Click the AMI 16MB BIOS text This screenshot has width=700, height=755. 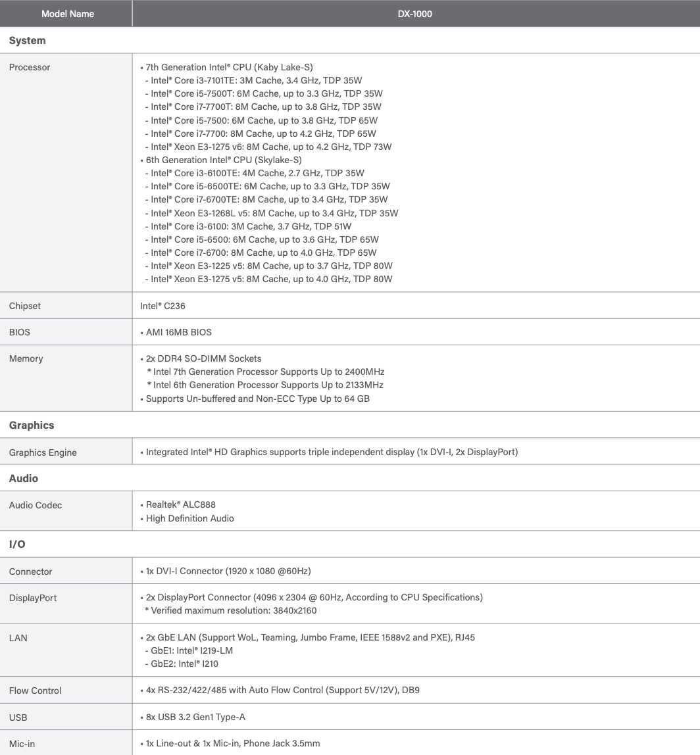(x=178, y=332)
